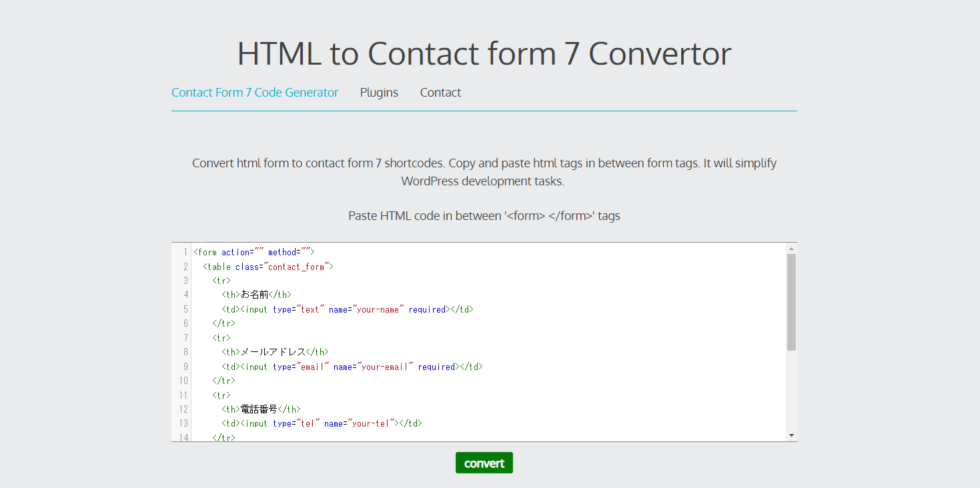Click the table class contact_form line
Screen dimensions: 980x488
coord(267,267)
